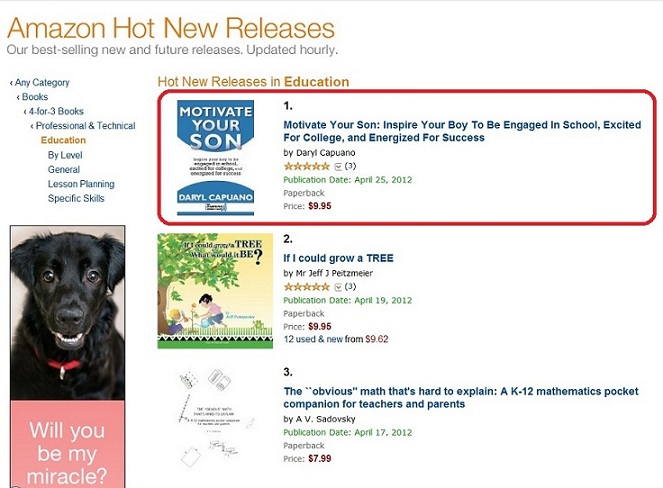Open the obvious math book title link
The image size is (663, 488).
tap(460, 397)
